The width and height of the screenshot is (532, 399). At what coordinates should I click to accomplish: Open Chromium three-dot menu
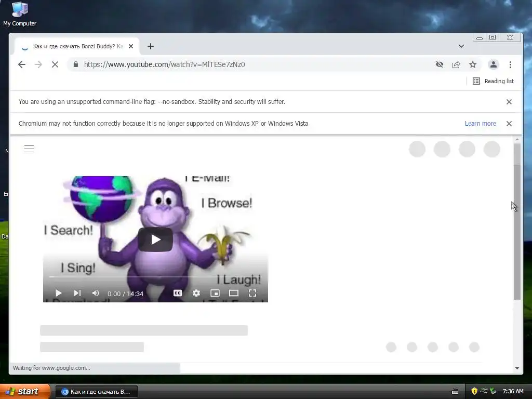click(510, 64)
